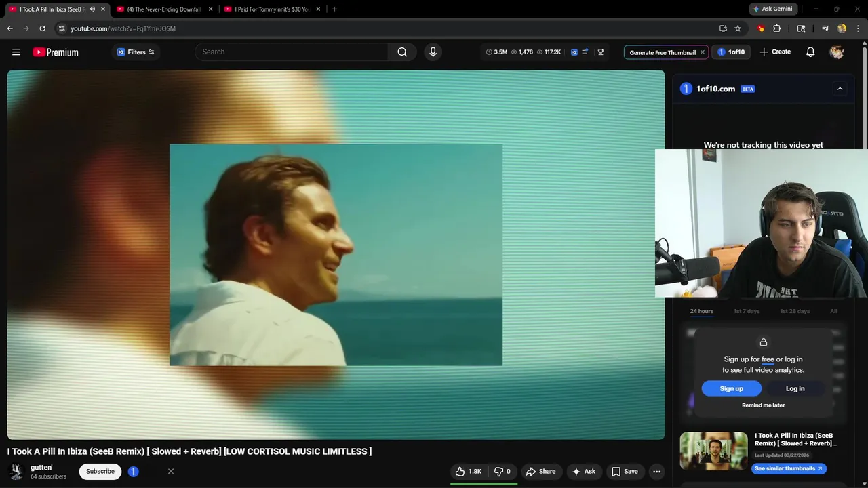The width and height of the screenshot is (868, 488).
Task: Open a new browser tab
Action: (x=334, y=9)
